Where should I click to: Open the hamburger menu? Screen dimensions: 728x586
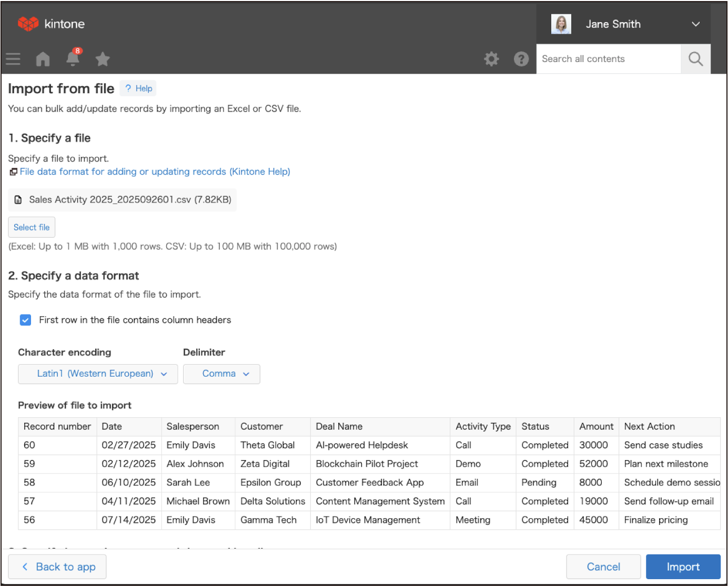click(13, 59)
